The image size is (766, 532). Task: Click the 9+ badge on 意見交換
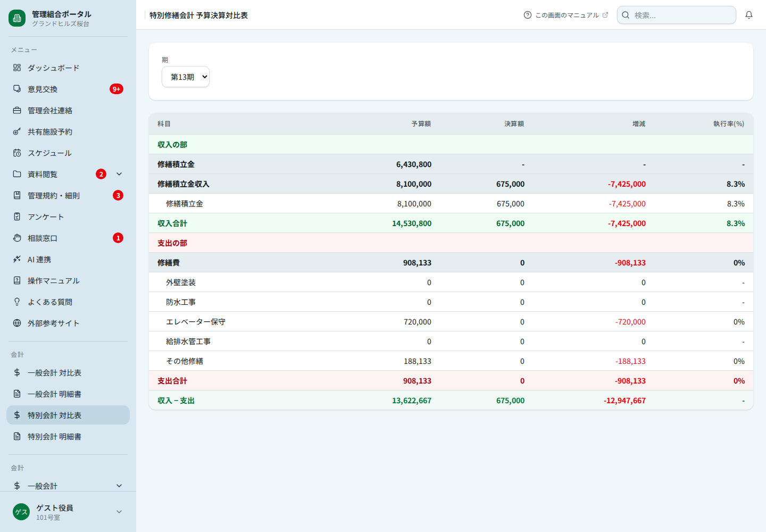(116, 89)
